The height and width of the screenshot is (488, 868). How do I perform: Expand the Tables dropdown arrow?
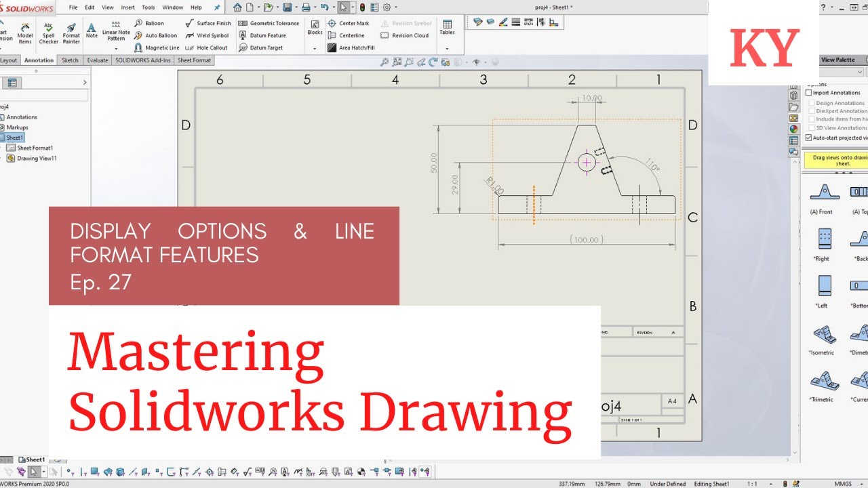click(x=447, y=49)
